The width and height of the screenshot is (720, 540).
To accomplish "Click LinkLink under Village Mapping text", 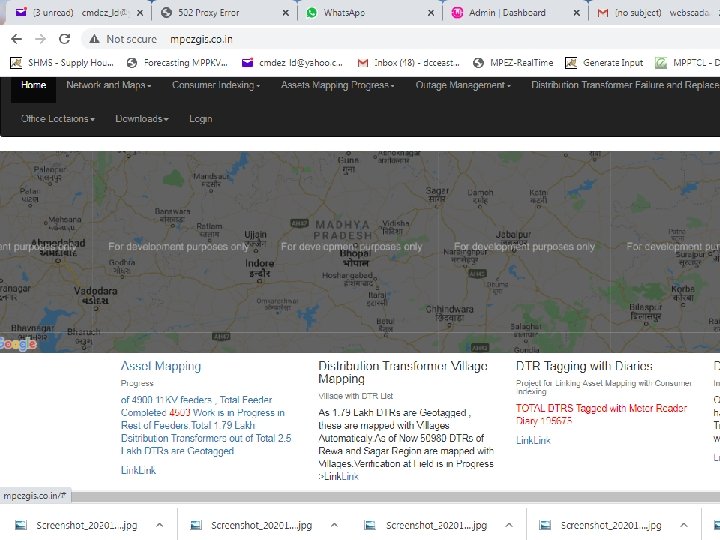I will click(341, 477).
